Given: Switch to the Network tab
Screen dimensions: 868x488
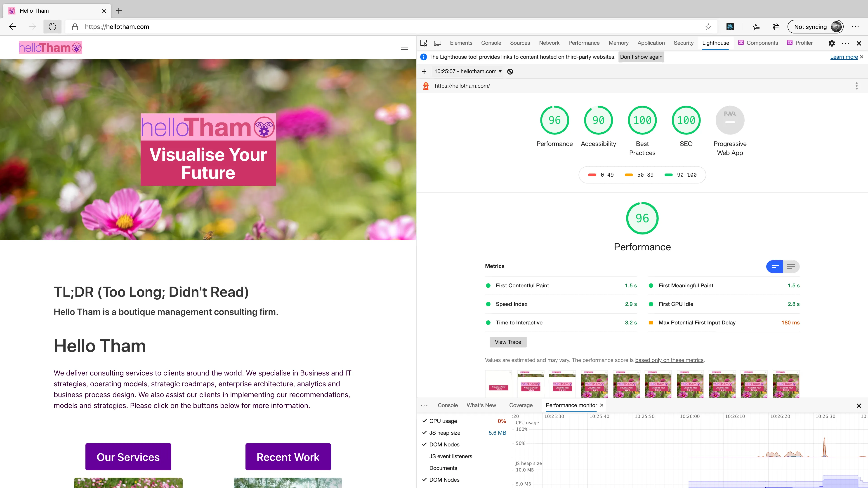Looking at the screenshot, I should (549, 43).
